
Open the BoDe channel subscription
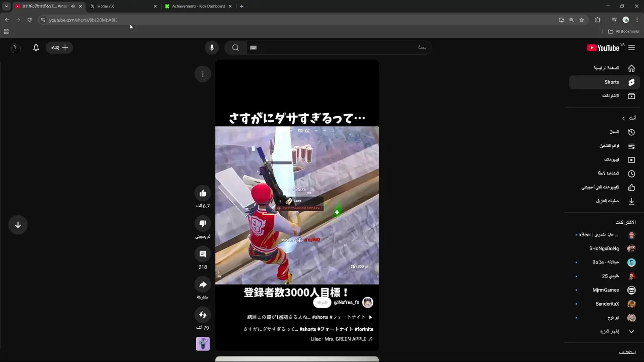(x=604, y=262)
